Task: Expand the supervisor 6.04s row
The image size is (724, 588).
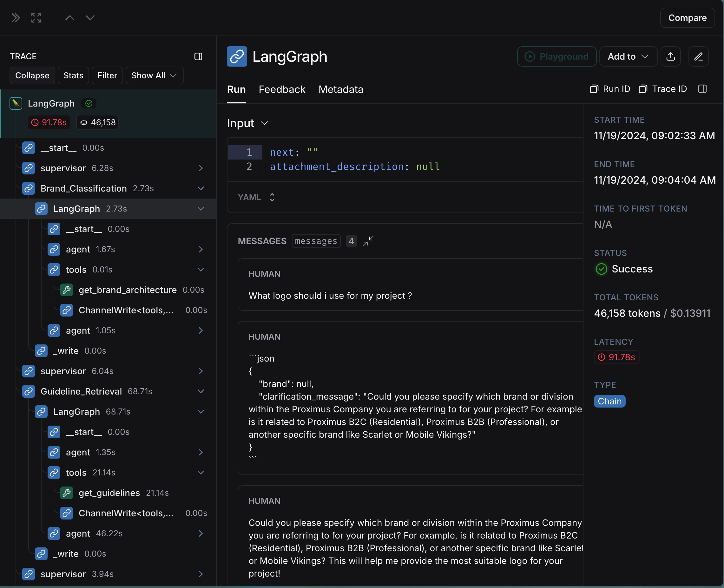Action: tap(201, 371)
